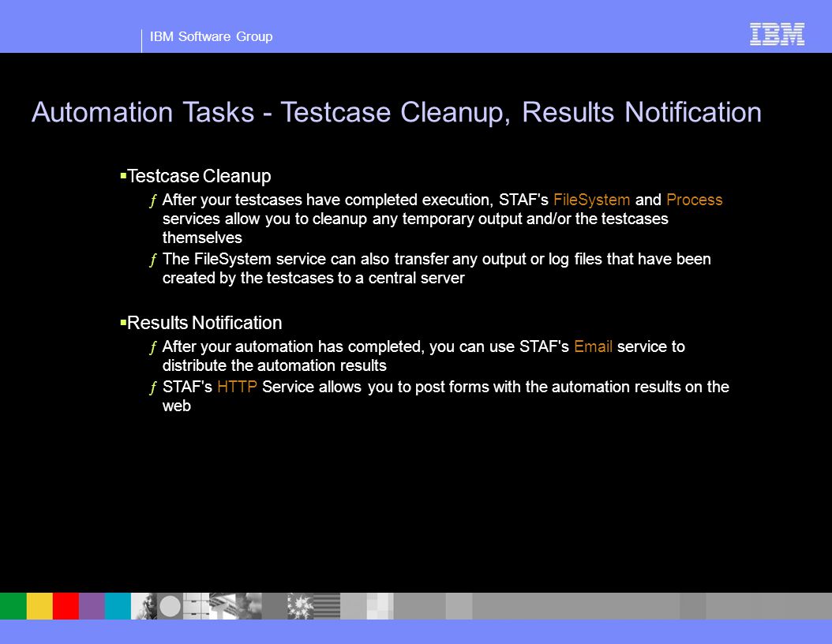Click the teal square in the footer strip
This screenshot has height=644, width=832.
(118, 606)
